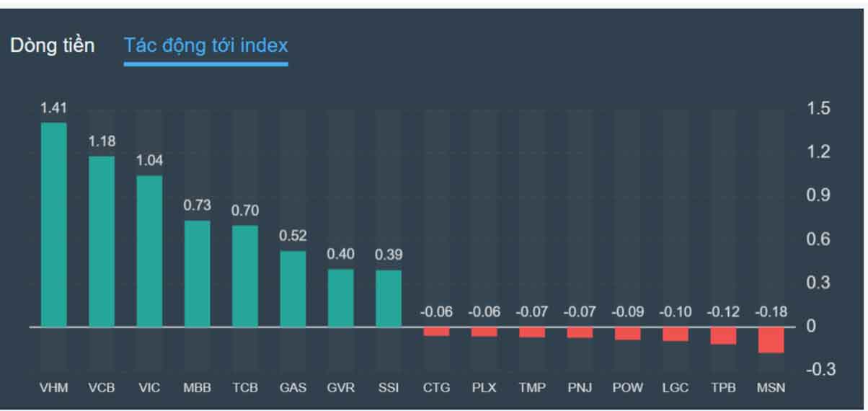Viewport: 868px width, 411px height.
Task: Select the VIC bar in chart
Action: coord(149,251)
